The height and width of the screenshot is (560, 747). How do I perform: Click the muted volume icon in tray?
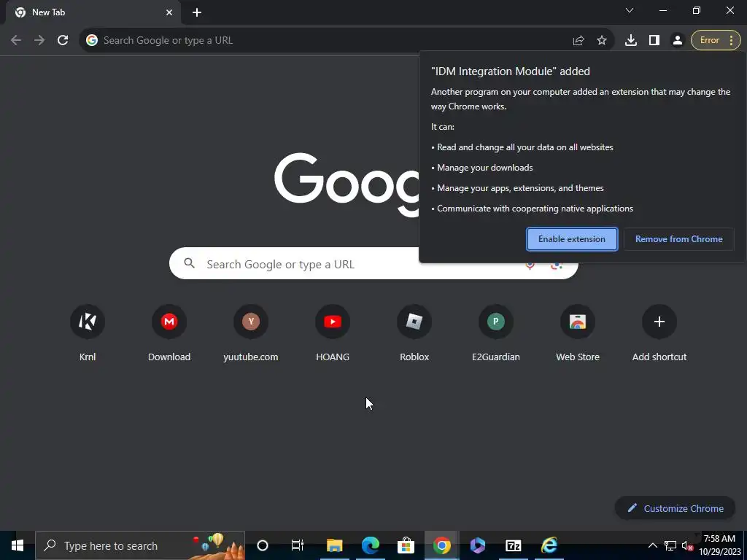[687, 545]
